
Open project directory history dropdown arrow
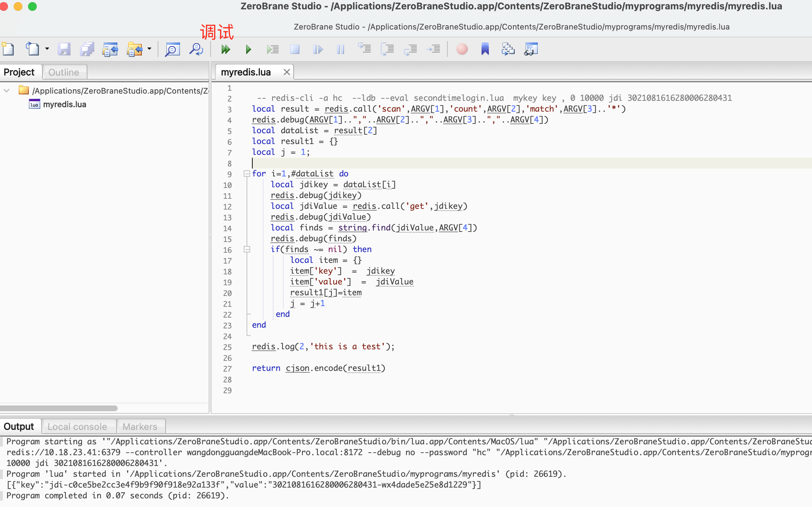[149, 49]
